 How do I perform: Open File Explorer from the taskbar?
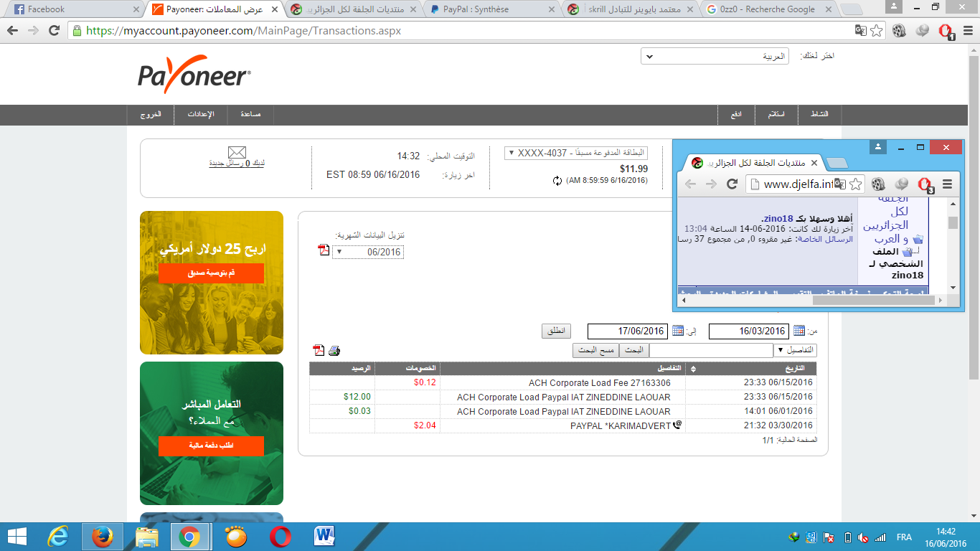pyautogui.click(x=147, y=537)
